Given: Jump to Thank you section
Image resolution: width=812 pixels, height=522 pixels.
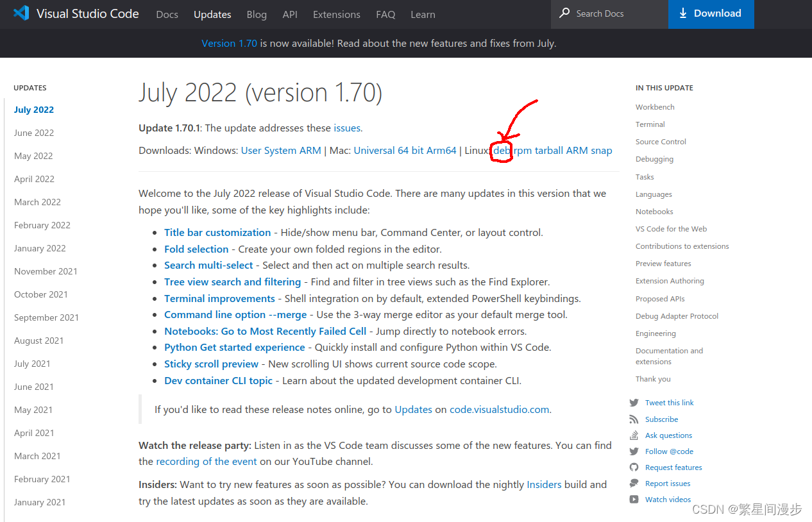Looking at the screenshot, I should pyautogui.click(x=653, y=379).
